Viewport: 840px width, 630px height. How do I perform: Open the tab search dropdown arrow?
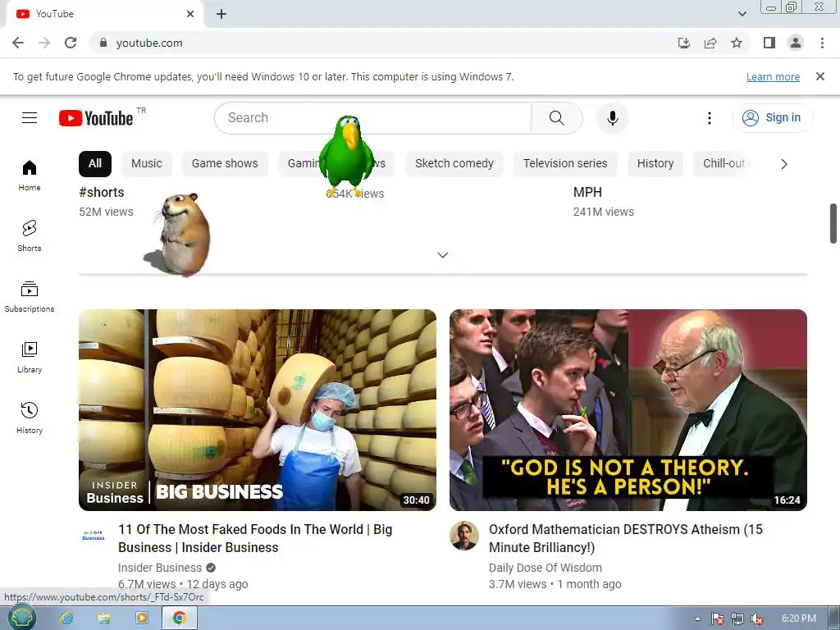[742, 14]
